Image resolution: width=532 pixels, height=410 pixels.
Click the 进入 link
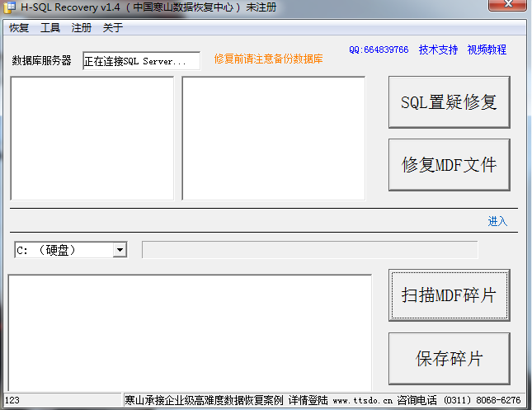[x=497, y=221]
